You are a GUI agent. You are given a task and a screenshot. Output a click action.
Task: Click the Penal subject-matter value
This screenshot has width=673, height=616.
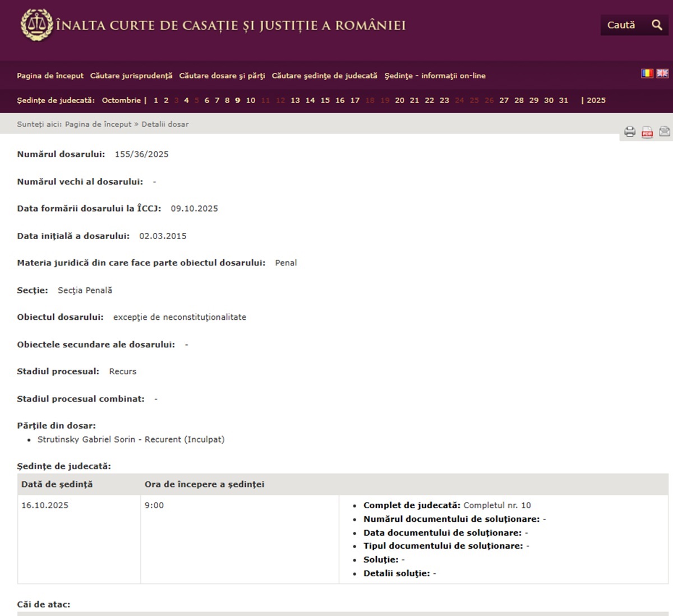coord(286,263)
